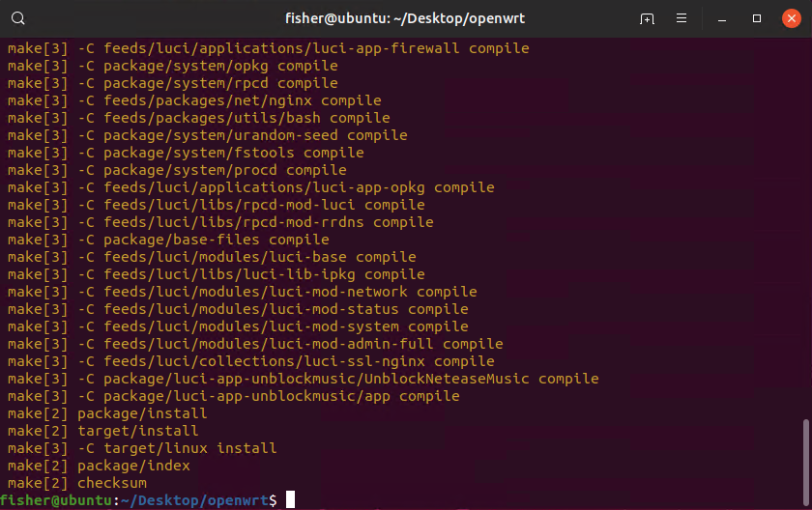Click the terminal scrollbar handle

[806, 463]
